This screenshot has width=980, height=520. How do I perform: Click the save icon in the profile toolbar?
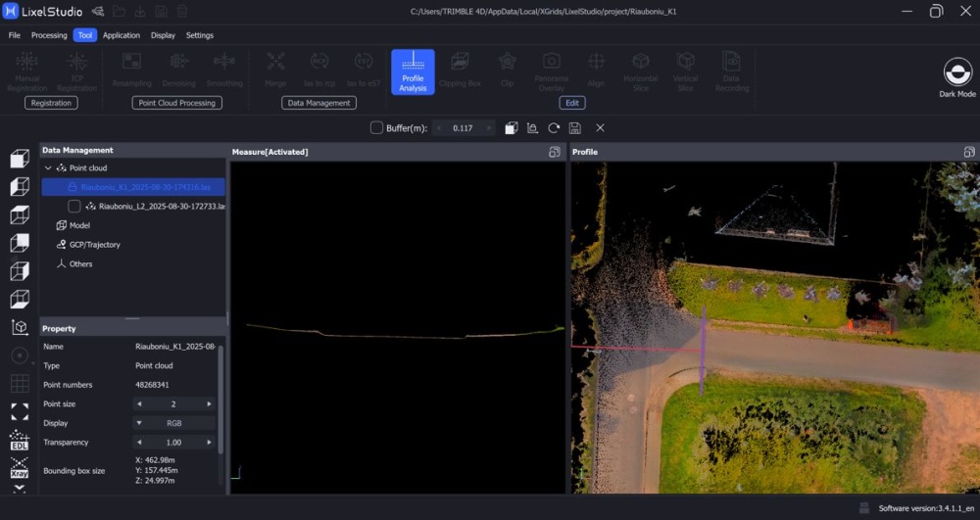coord(575,128)
